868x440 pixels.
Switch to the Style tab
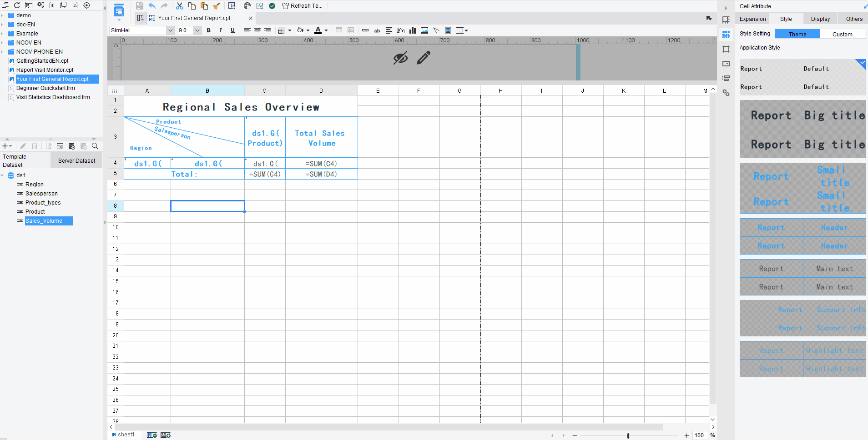click(786, 19)
